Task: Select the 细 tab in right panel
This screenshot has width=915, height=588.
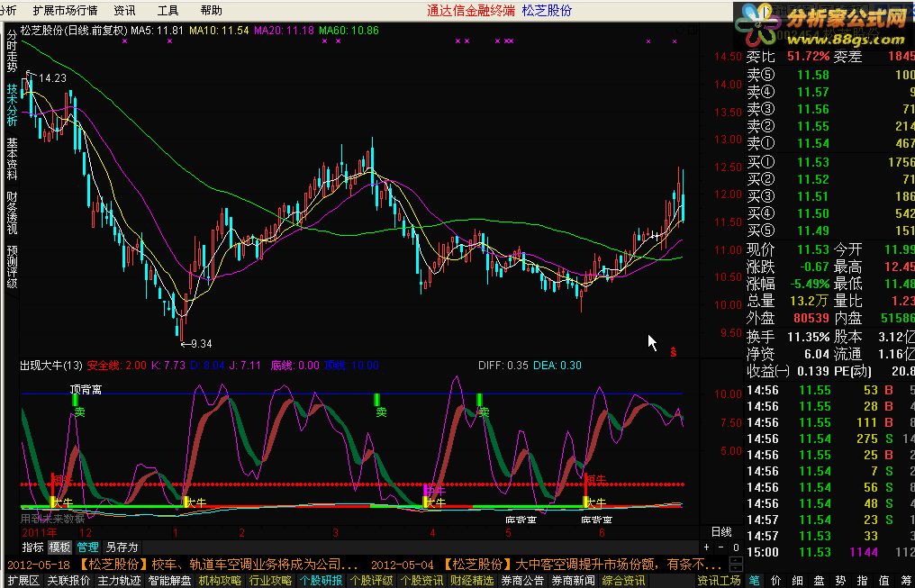Action: coord(798,581)
